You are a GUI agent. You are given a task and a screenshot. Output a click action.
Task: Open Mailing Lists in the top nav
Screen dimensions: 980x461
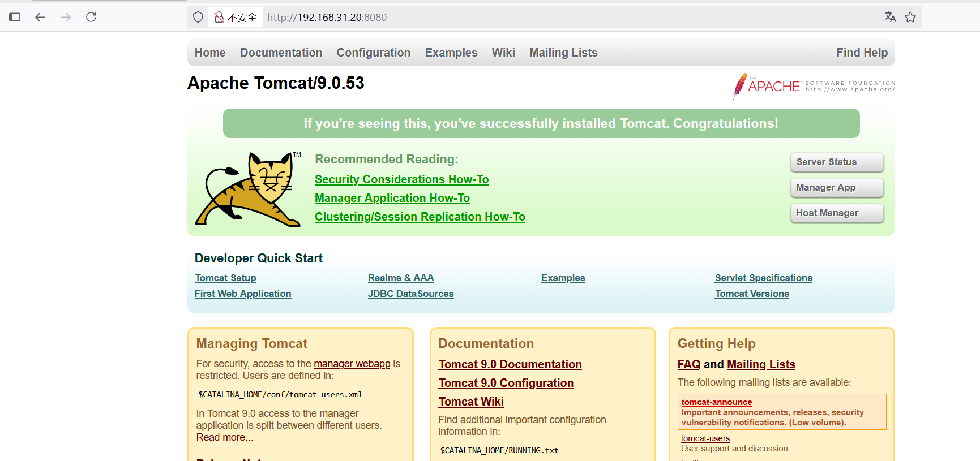click(x=563, y=53)
